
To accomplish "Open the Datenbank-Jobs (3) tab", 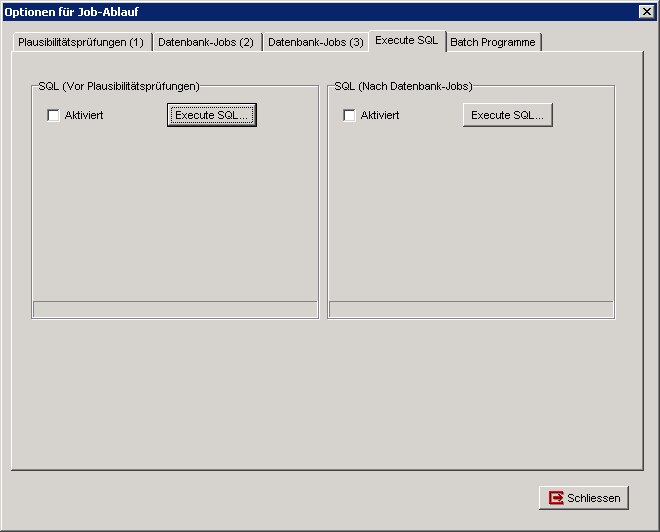I will 316,42.
